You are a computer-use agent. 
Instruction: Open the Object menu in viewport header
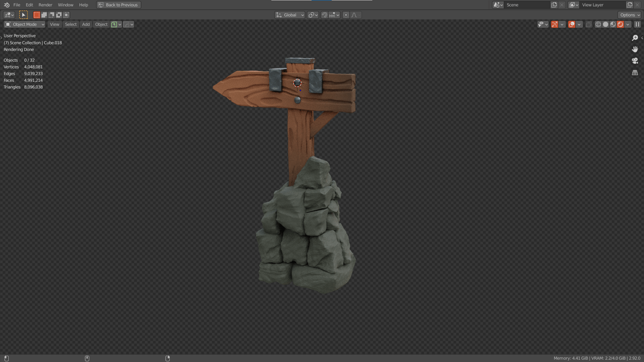click(101, 24)
